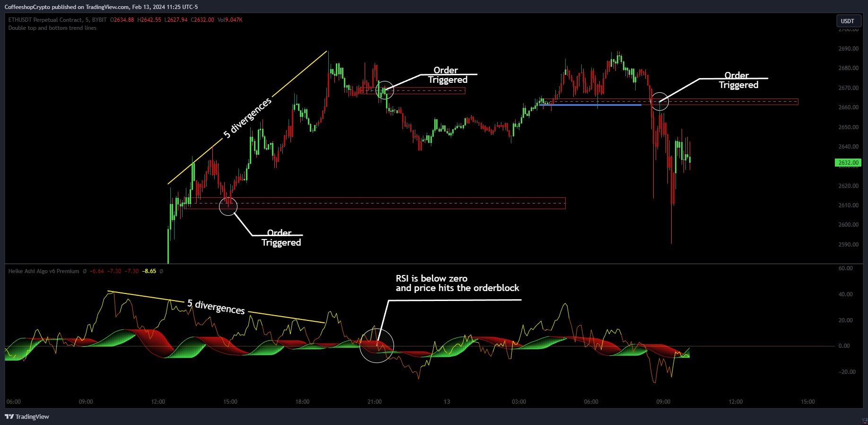The height and width of the screenshot is (425, 868).
Task: Select the Double top and bottom trend lines indicator
Action: (52, 28)
